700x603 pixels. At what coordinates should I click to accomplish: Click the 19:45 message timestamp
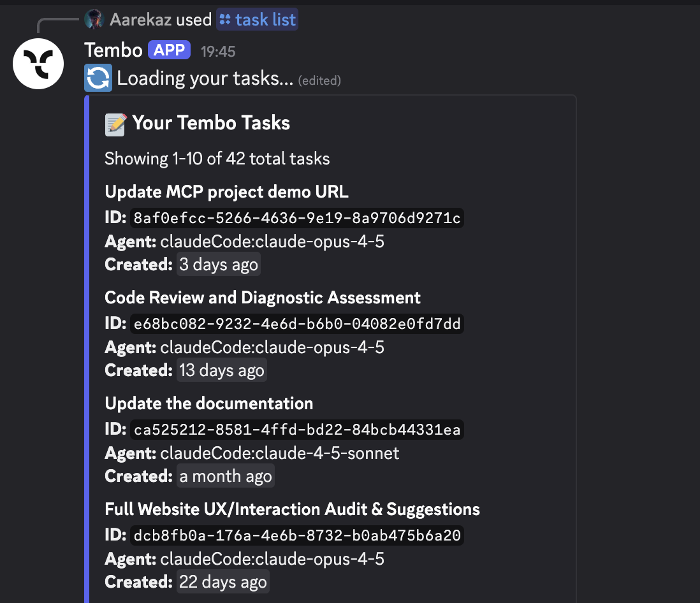click(x=217, y=50)
